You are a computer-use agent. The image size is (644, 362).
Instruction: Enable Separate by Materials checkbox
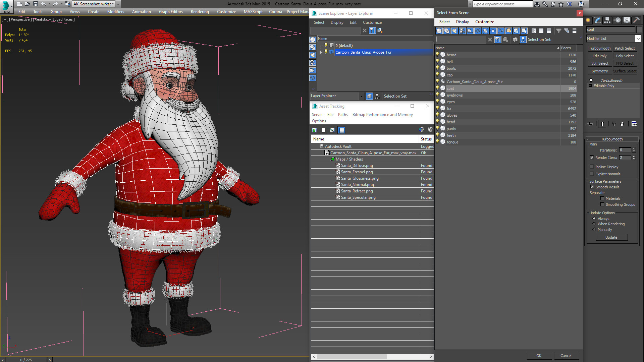tap(602, 198)
